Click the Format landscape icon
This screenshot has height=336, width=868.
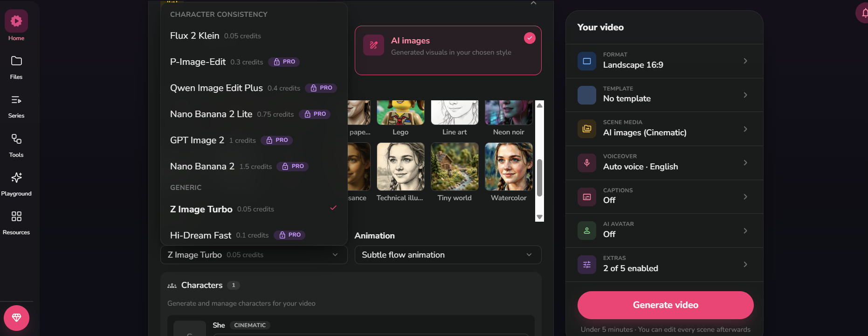pyautogui.click(x=587, y=61)
